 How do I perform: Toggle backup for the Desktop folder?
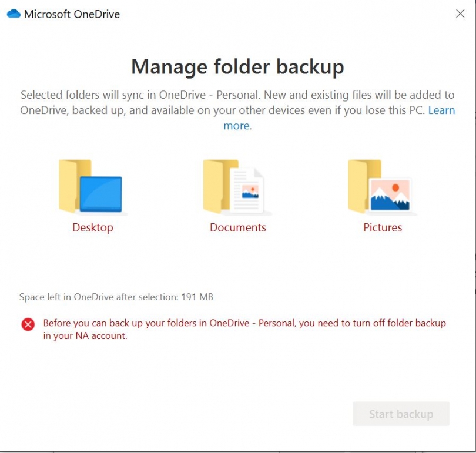91,187
